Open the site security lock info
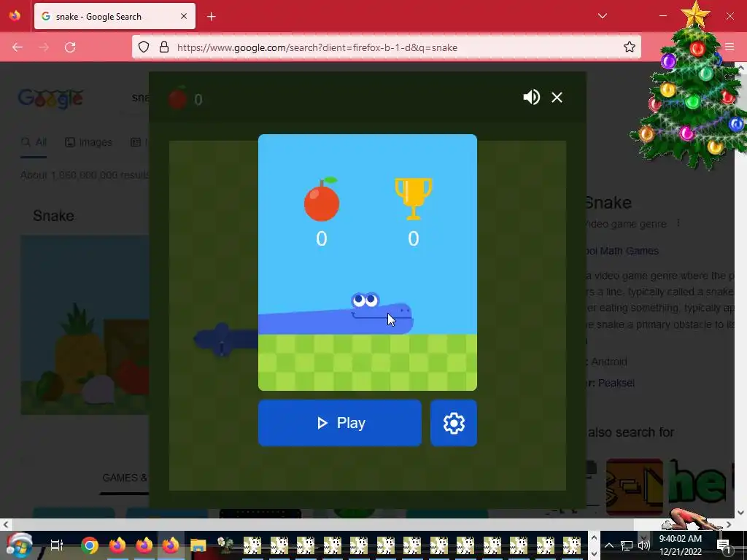This screenshot has height=560, width=747. click(x=164, y=47)
